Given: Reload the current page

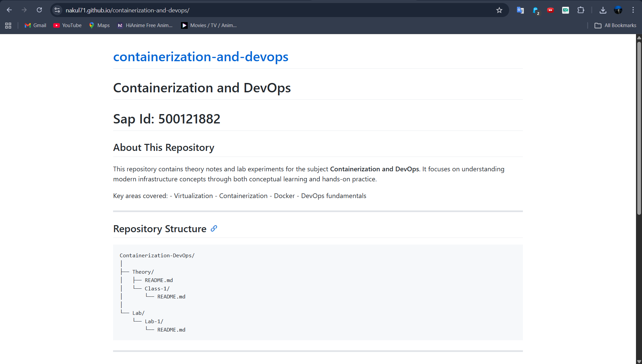Looking at the screenshot, I should point(39,10).
